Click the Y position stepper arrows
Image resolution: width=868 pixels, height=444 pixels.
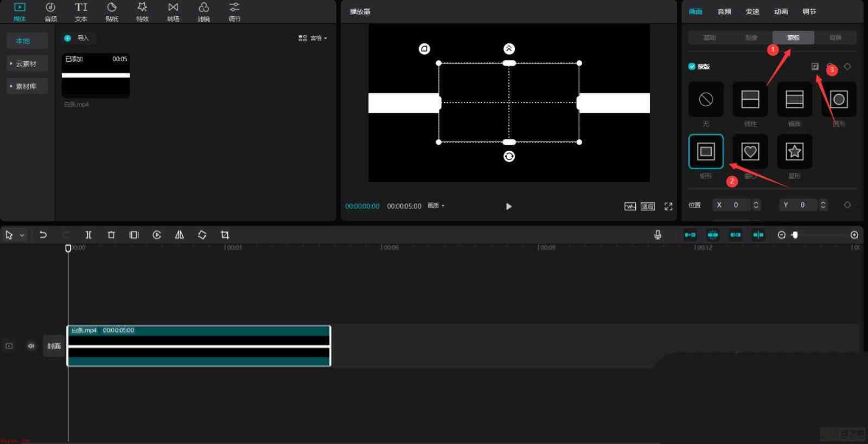tap(823, 205)
